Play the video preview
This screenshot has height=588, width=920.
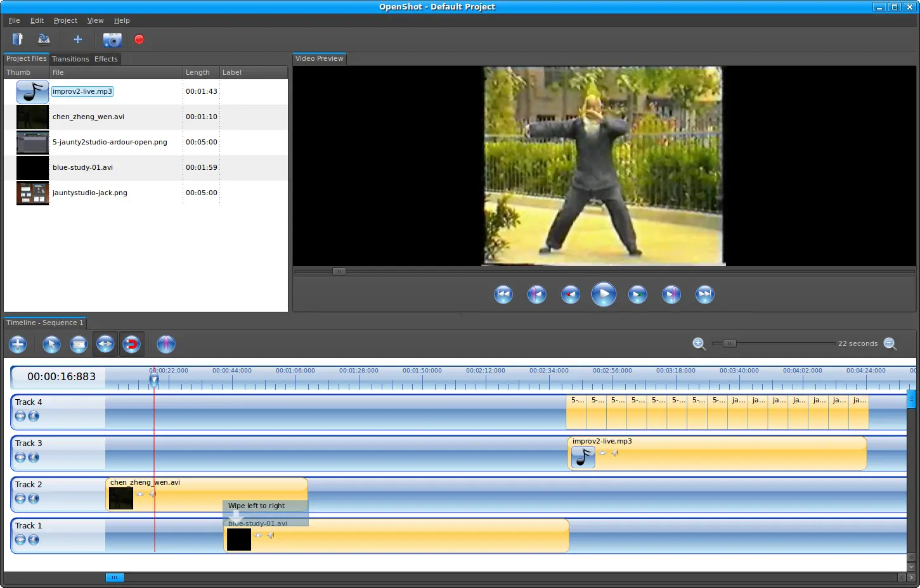point(604,294)
